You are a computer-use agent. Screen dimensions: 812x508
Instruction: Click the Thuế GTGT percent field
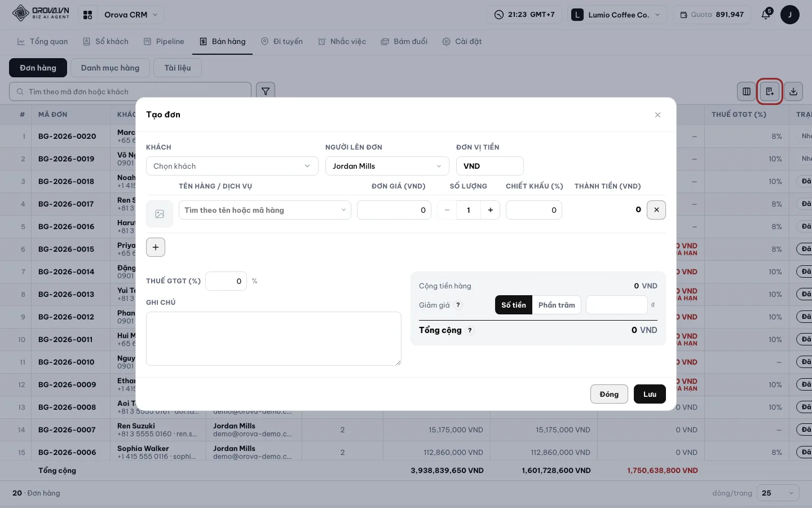226,281
